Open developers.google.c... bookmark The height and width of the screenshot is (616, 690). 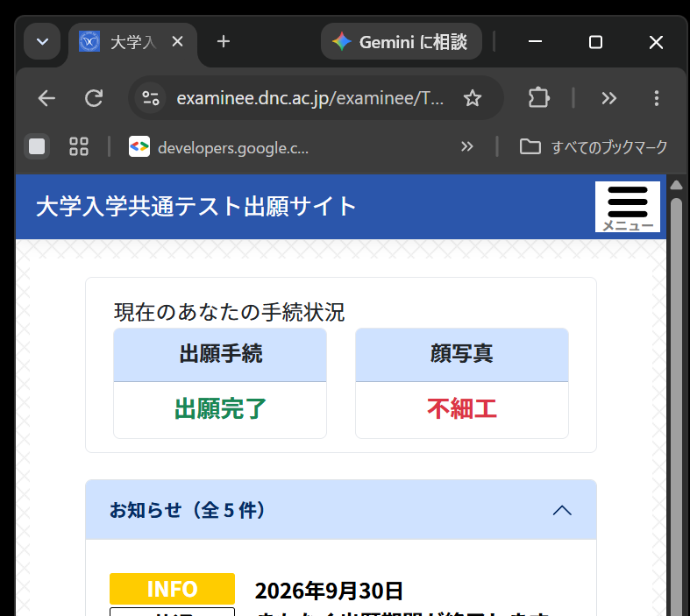click(219, 147)
